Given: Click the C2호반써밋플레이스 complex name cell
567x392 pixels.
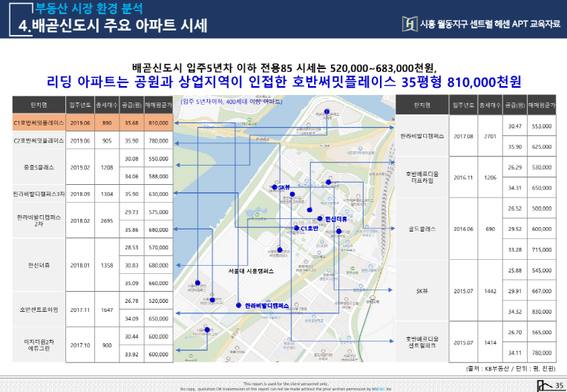Looking at the screenshot, I should click(39, 140).
